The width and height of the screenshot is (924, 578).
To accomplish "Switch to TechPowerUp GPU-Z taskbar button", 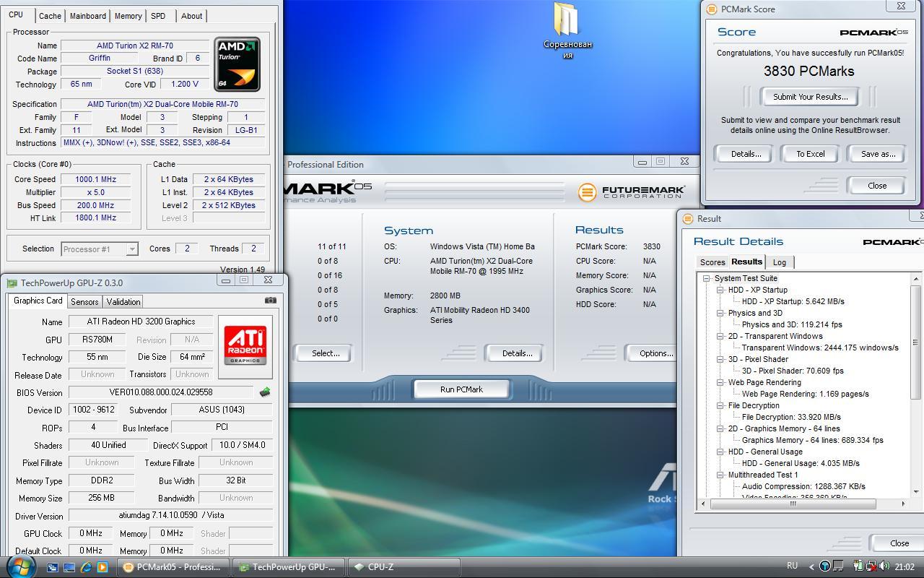I will tap(289, 567).
